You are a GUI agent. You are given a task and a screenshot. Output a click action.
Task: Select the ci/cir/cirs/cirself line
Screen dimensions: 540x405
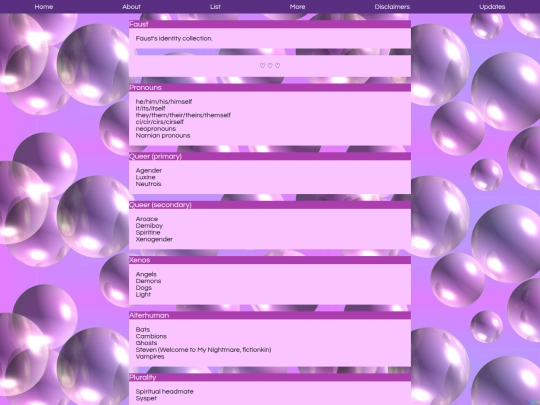[x=160, y=122]
